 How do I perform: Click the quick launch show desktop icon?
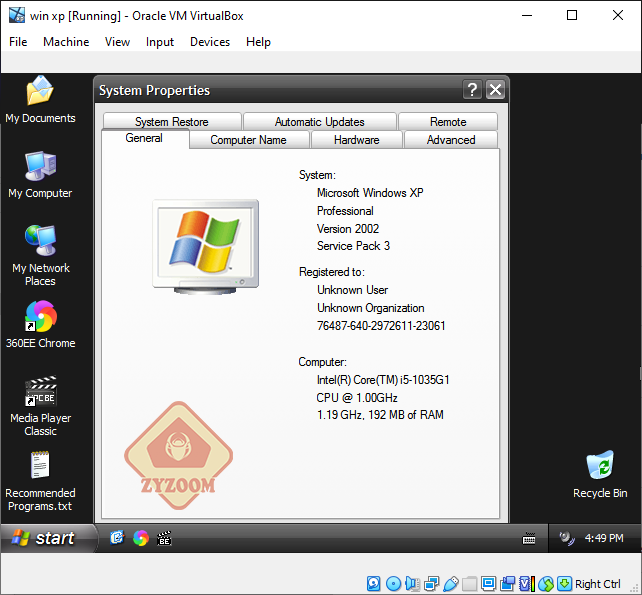tap(117, 538)
